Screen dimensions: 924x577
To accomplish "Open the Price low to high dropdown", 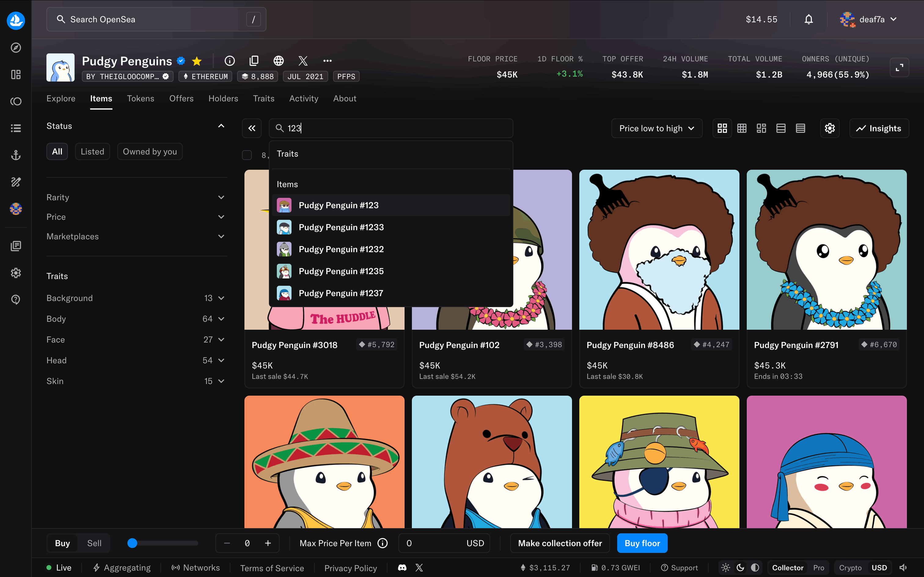I will [x=656, y=128].
